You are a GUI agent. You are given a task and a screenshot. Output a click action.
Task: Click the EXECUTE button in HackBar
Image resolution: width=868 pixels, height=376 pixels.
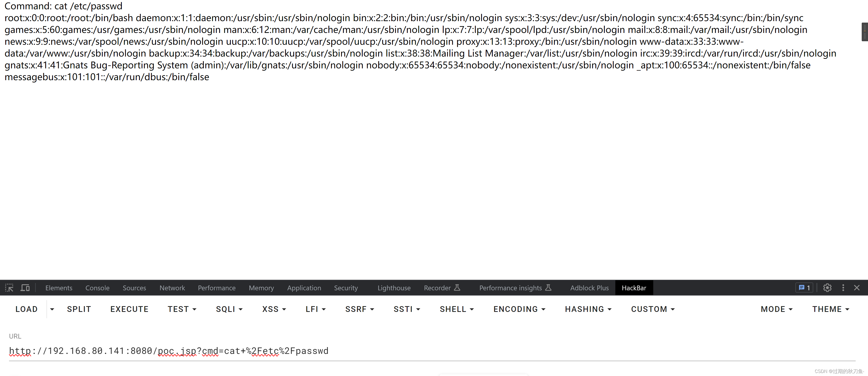[129, 309]
